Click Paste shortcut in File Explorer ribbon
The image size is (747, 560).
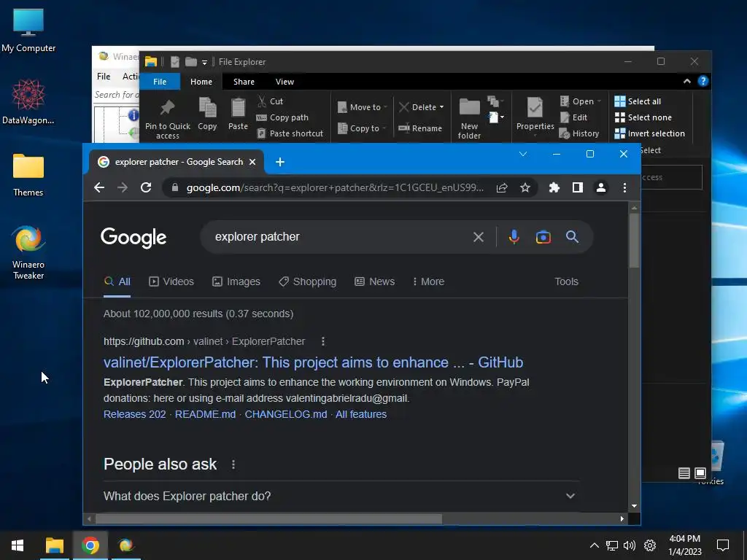[290, 133]
